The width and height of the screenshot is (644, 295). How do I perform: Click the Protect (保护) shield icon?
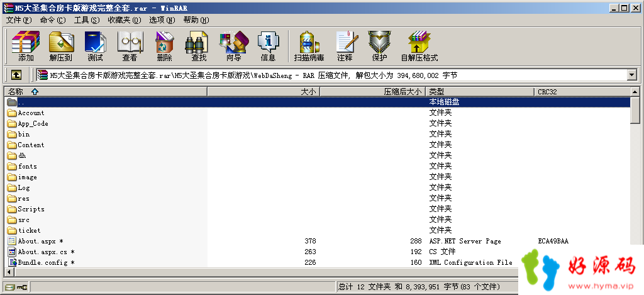pyautogui.click(x=379, y=46)
